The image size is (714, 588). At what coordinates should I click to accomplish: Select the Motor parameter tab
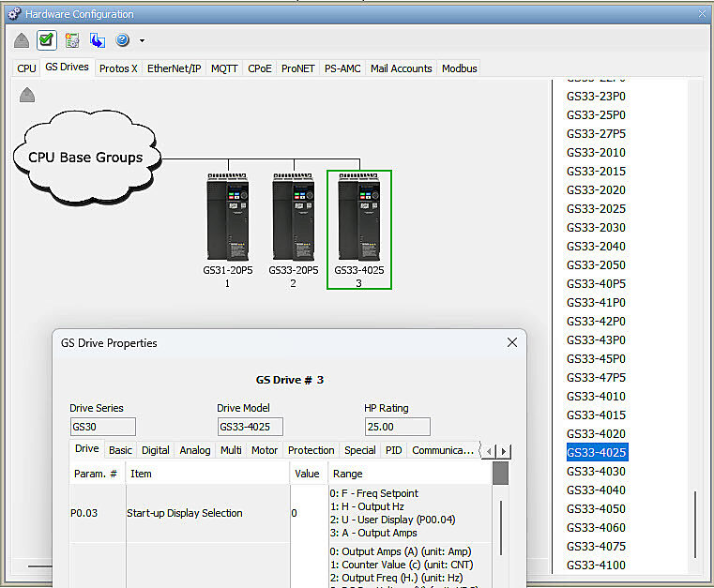[265, 450]
